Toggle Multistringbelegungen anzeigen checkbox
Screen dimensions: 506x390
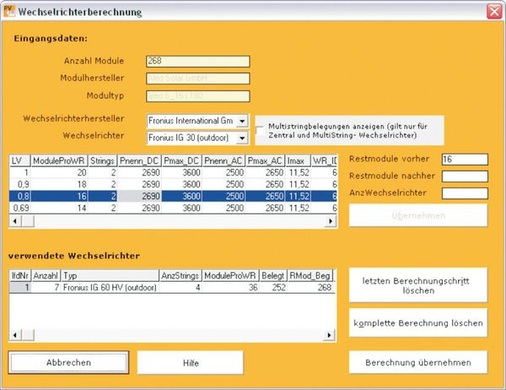259,130
